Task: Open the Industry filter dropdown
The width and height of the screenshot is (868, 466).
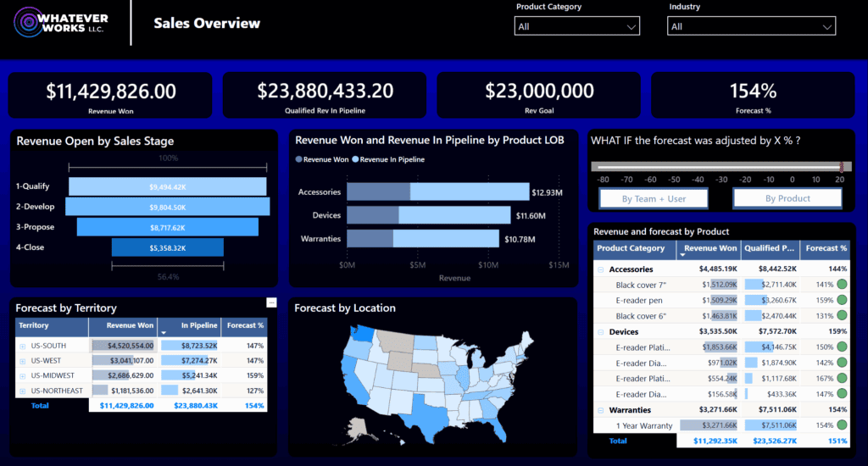Action: pos(751,27)
